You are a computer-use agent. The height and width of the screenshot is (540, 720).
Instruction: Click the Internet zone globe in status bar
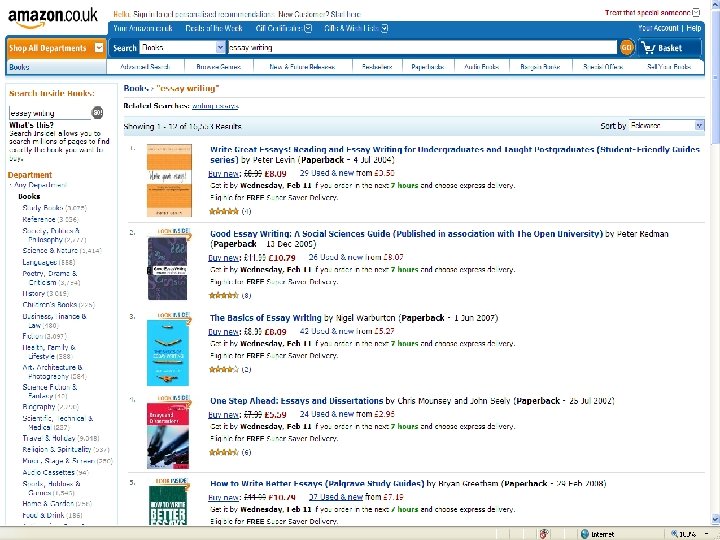[x=585, y=534]
